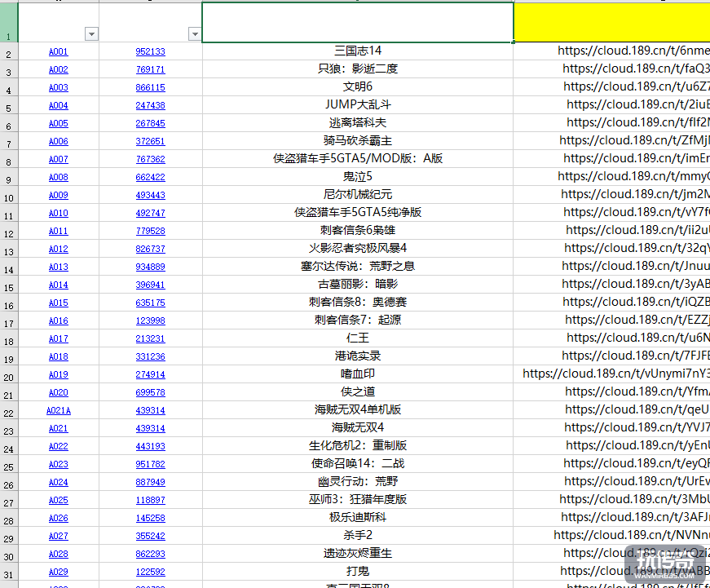
Task: Select the cell 仁王
Action: pyautogui.click(x=358, y=338)
